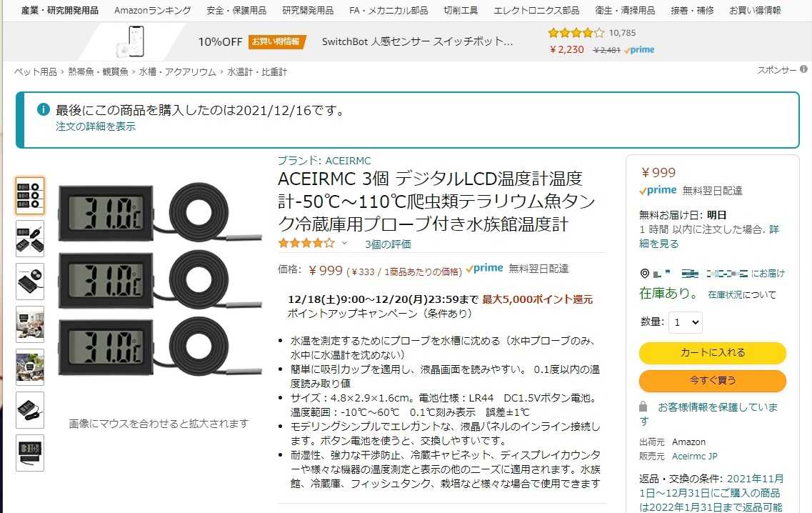
Task: Click the カートに入れる button
Action: [x=713, y=353]
